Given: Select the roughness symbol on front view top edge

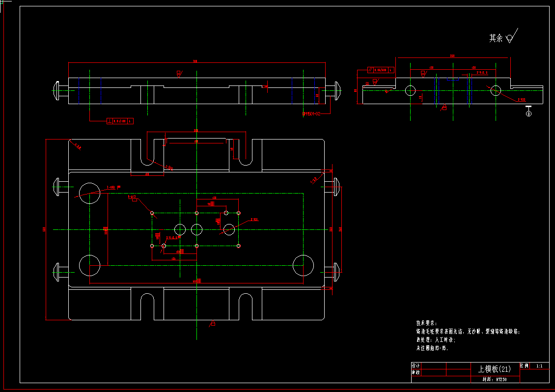Looking at the screenshot, I should click(179, 74).
